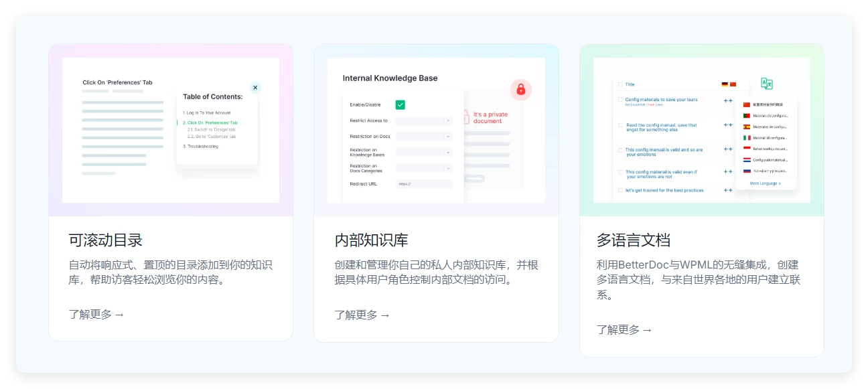868x389 pixels.
Task: Select the Italy flag language entry
Action: pos(747,138)
